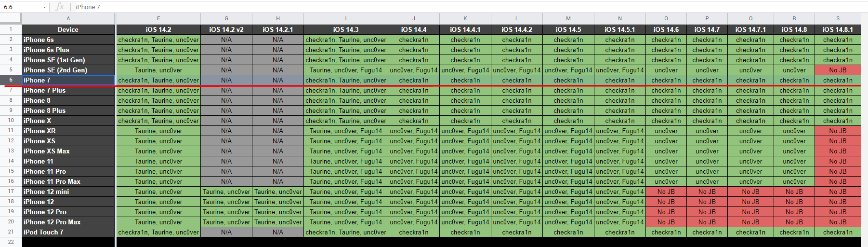Select the iPhone 12 mini device cell

(68, 192)
